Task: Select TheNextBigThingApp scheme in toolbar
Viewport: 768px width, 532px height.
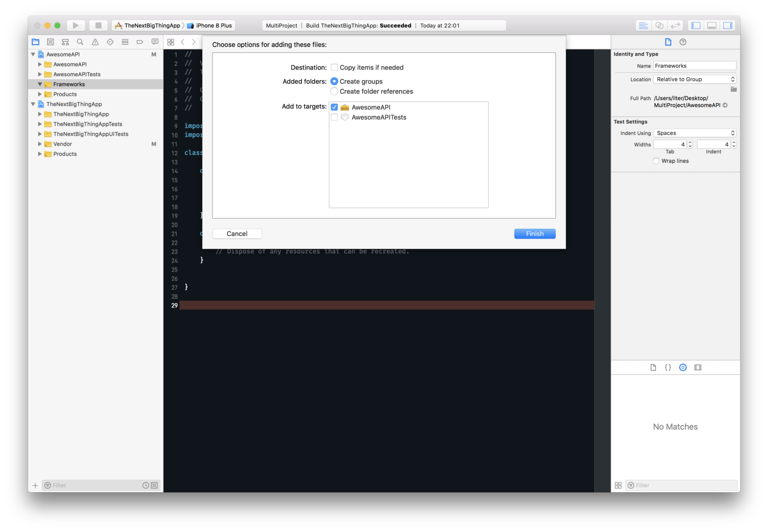Action: pyautogui.click(x=147, y=25)
